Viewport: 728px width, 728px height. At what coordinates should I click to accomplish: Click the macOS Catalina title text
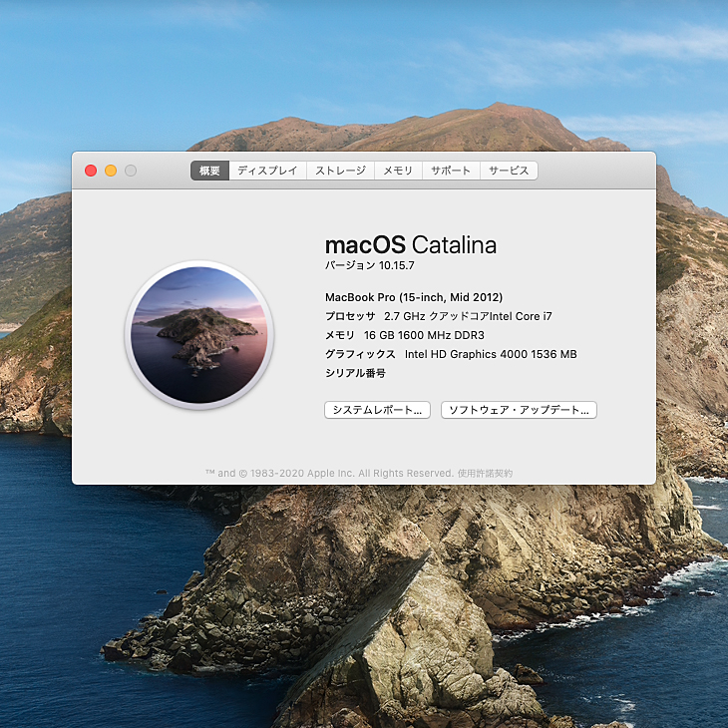[410, 245]
